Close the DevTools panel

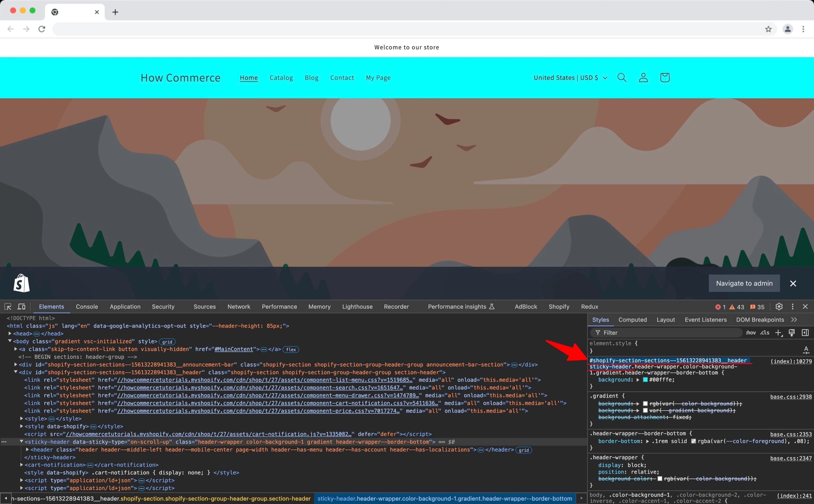[805, 306]
